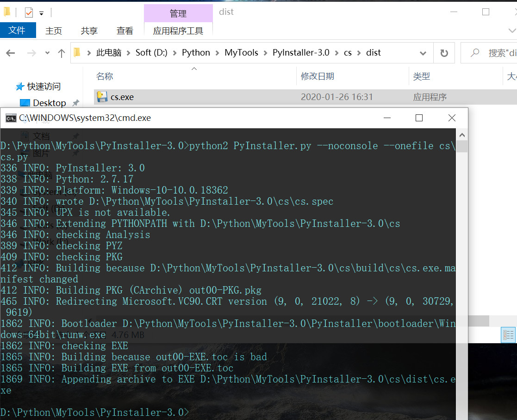
Task: Click the 2020-01-26 16:31 date cell
Action: [336, 97]
